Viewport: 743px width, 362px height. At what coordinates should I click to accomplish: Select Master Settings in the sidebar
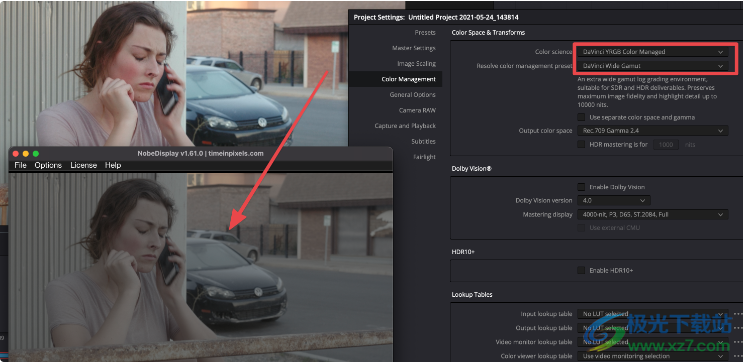coord(413,48)
